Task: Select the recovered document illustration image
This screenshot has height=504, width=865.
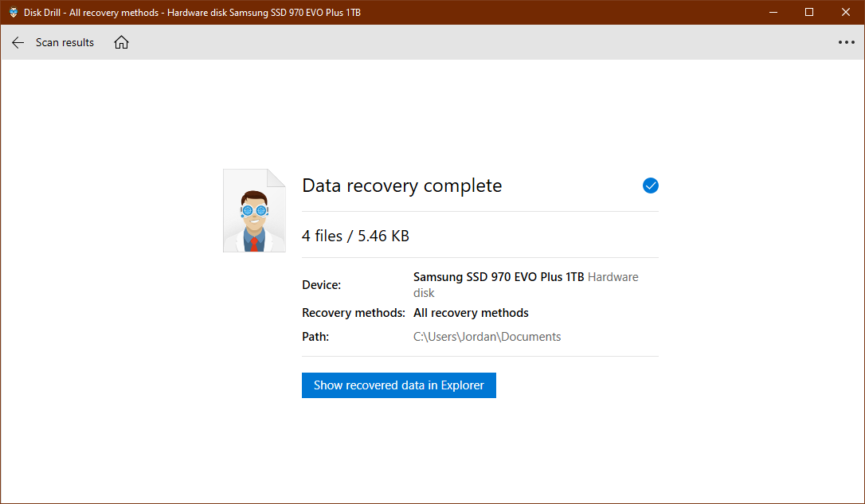Action: click(253, 209)
